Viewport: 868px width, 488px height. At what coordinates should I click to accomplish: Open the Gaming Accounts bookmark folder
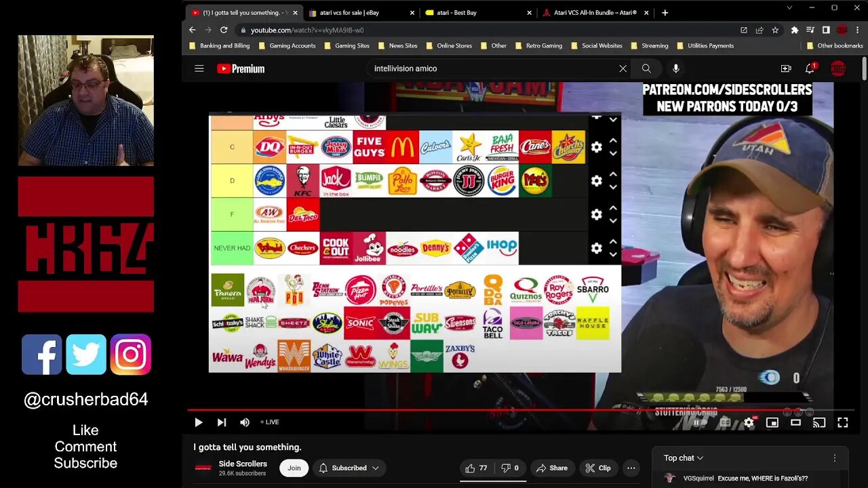pos(286,45)
